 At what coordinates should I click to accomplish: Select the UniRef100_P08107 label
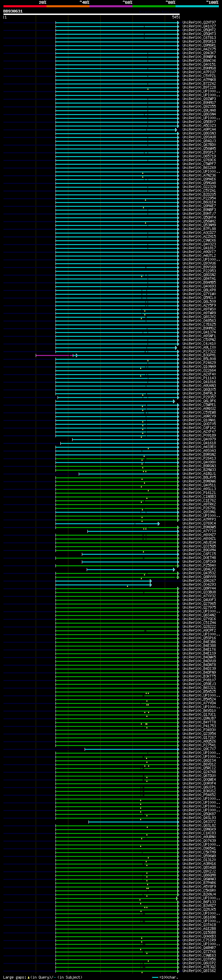pyautogui.click(x=199, y=680)
